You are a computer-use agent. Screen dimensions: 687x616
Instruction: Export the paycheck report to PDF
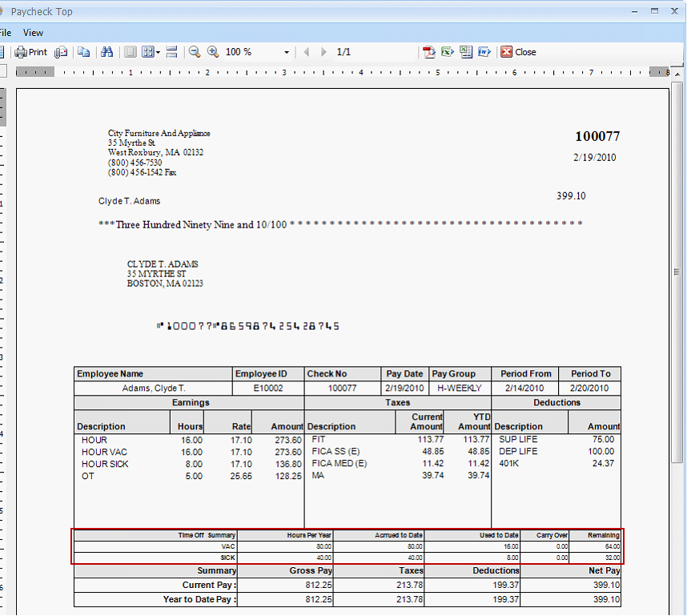tap(429, 51)
